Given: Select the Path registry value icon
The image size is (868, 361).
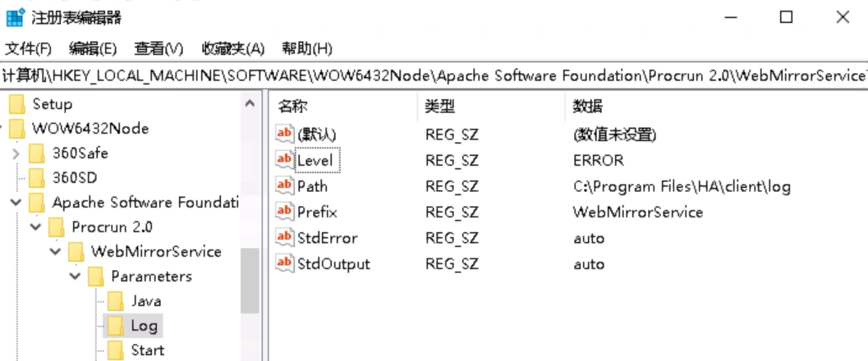Looking at the screenshot, I should [284, 186].
